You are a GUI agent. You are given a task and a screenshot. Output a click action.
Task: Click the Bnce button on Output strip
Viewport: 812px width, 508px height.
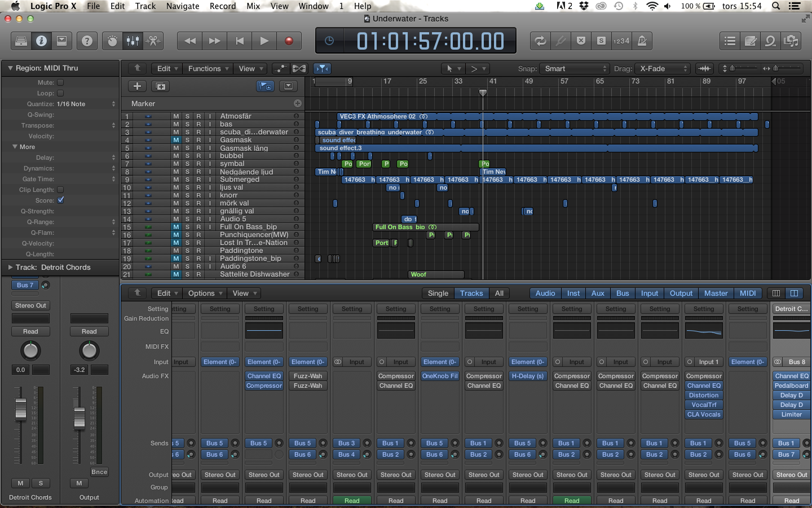coord(99,472)
